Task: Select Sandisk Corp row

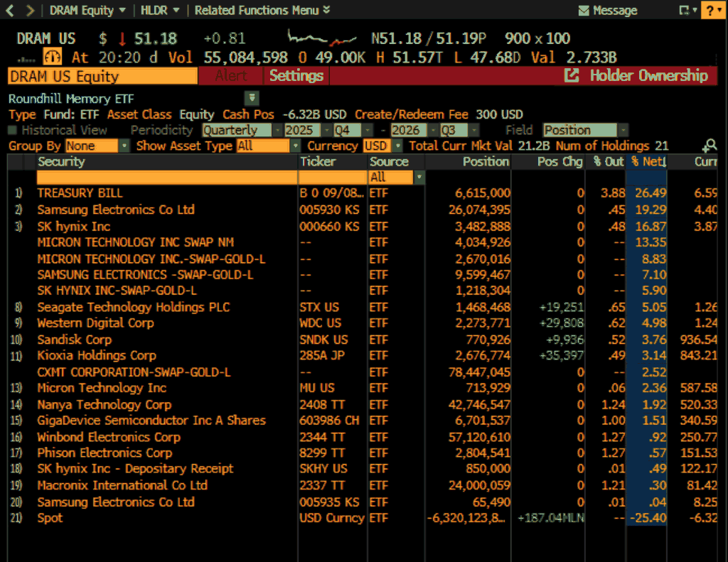Action: (362, 340)
